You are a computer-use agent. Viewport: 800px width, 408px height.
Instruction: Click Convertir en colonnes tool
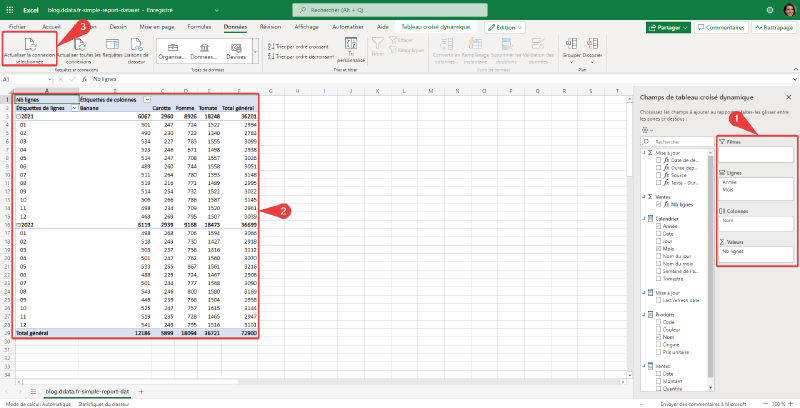click(x=446, y=50)
